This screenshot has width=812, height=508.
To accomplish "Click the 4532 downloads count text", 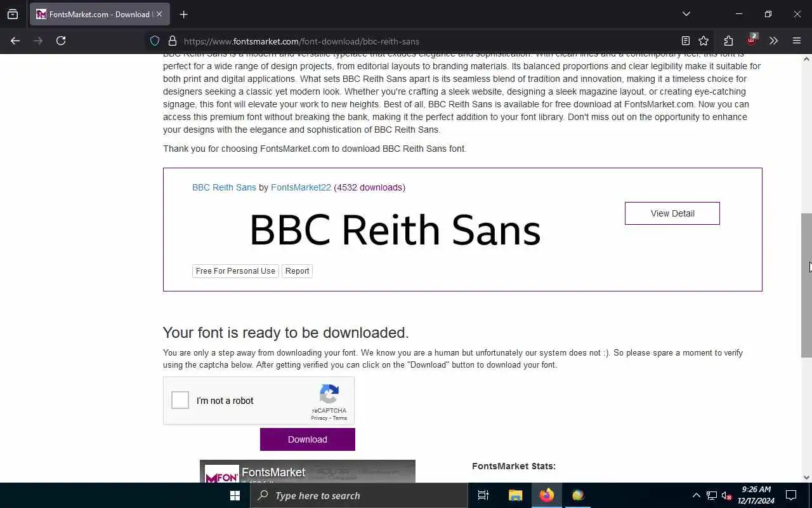I will [369, 187].
